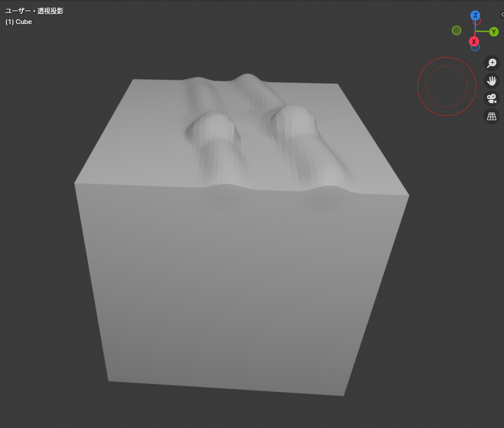Screen dimensions: 504x428
Task: Expand the sidebar with the top-right arrow
Action: 502,14
